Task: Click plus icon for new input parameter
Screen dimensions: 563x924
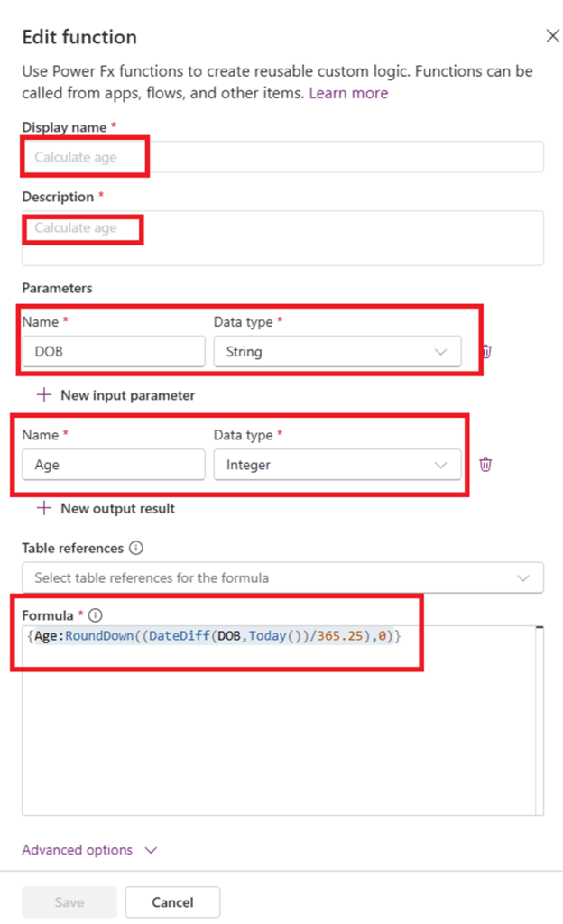Action: [43, 395]
